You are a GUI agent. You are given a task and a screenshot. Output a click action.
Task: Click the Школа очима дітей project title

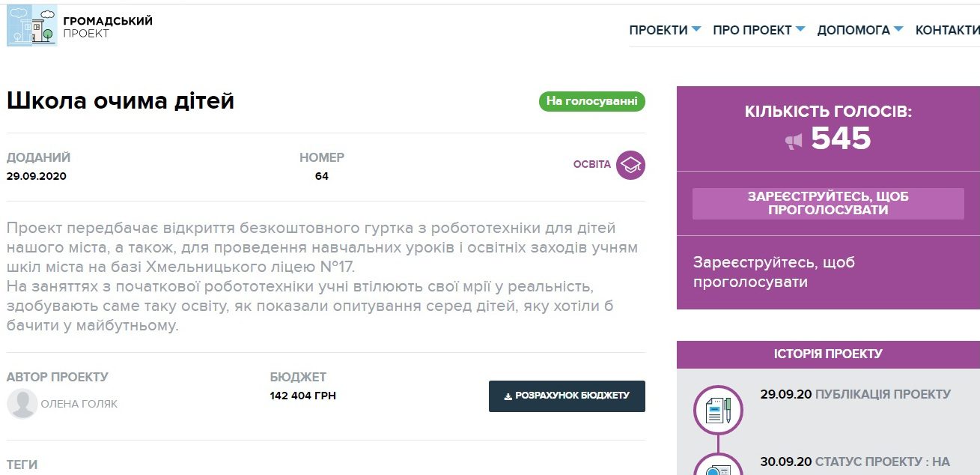121,101
